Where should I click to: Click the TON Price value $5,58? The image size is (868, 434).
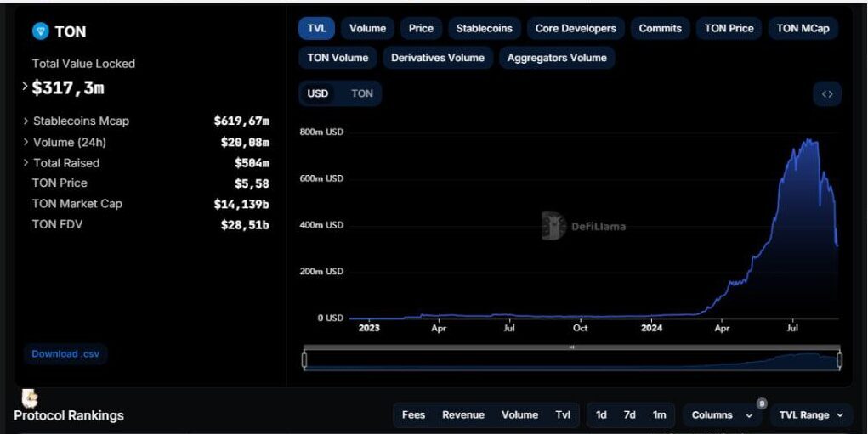pyautogui.click(x=252, y=183)
